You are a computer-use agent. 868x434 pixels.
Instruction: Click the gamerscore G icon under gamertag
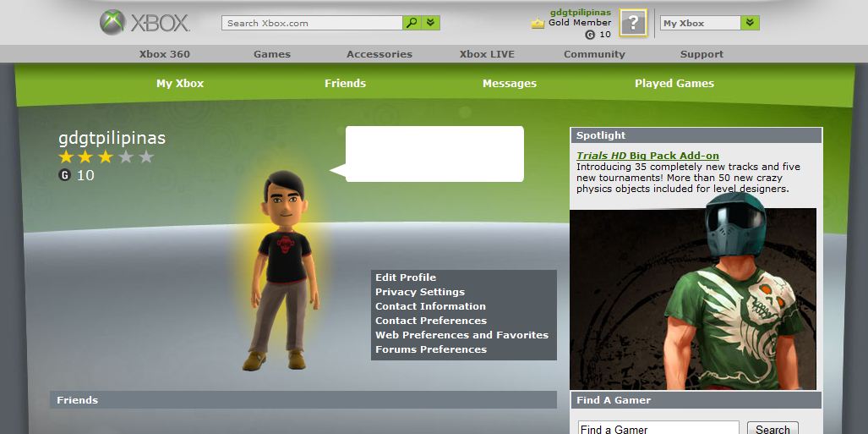pos(65,176)
